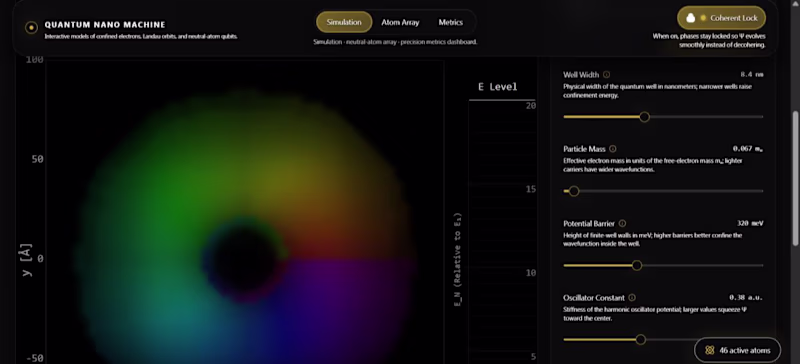Click the QUANTUM NANO MACHINE title

pyautogui.click(x=105, y=25)
